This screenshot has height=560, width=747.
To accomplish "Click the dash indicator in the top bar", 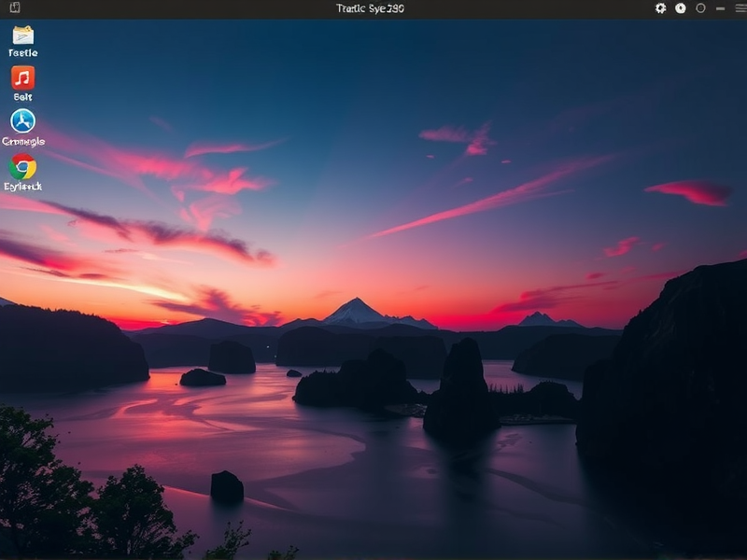I will click(x=721, y=8).
